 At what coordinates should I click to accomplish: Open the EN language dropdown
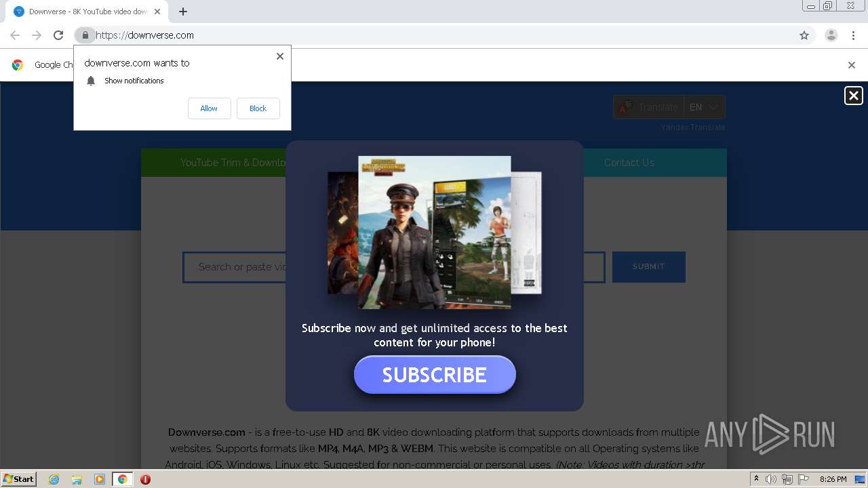(704, 107)
